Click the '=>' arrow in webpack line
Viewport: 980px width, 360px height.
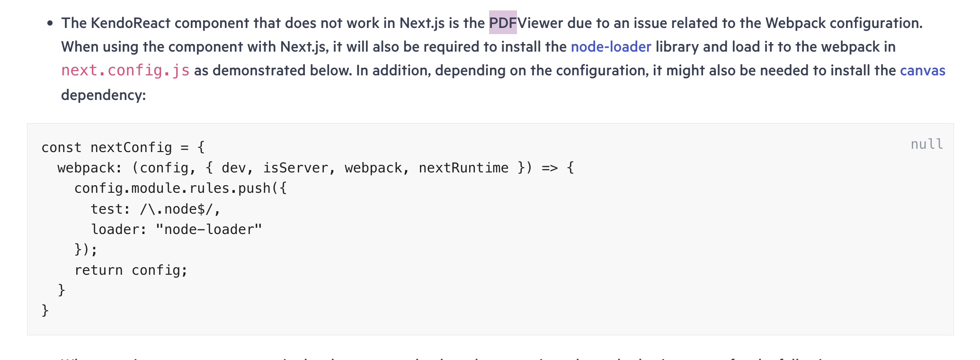550,168
